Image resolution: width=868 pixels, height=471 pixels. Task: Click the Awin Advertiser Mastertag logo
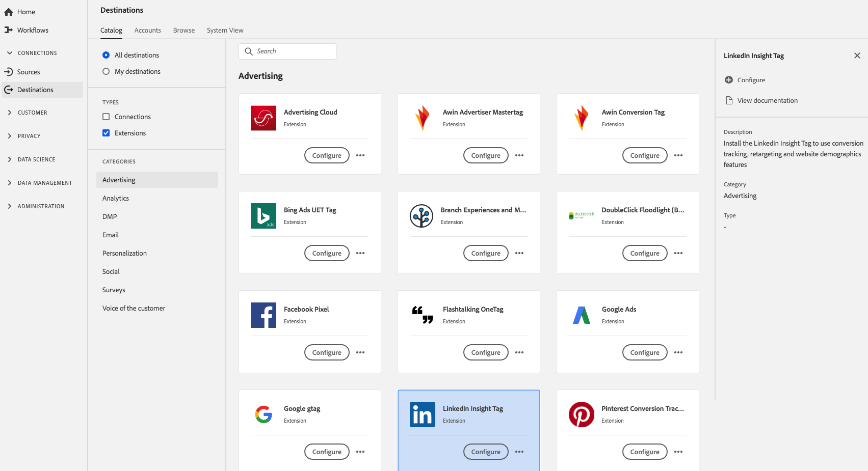coord(423,118)
